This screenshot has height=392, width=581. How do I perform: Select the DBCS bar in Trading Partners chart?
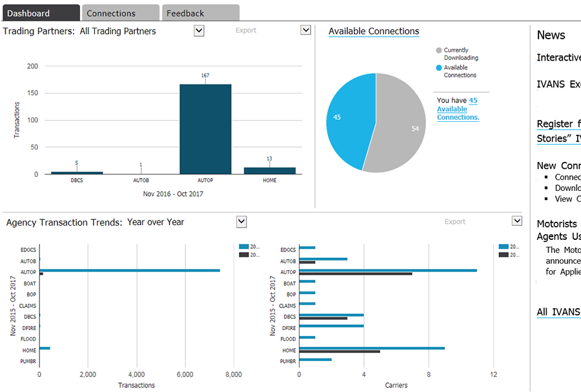click(x=77, y=172)
